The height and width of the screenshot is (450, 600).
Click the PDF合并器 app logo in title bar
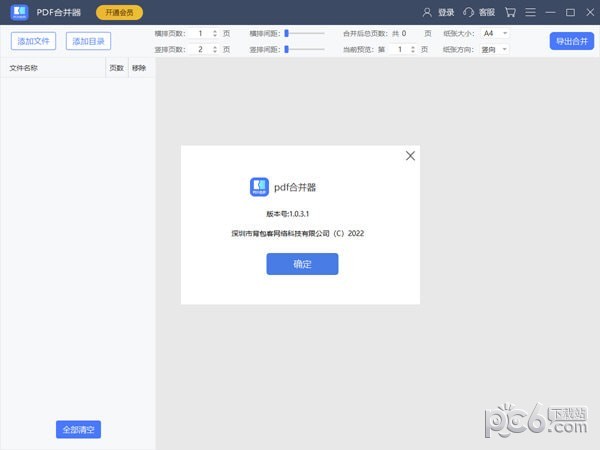click(x=19, y=12)
